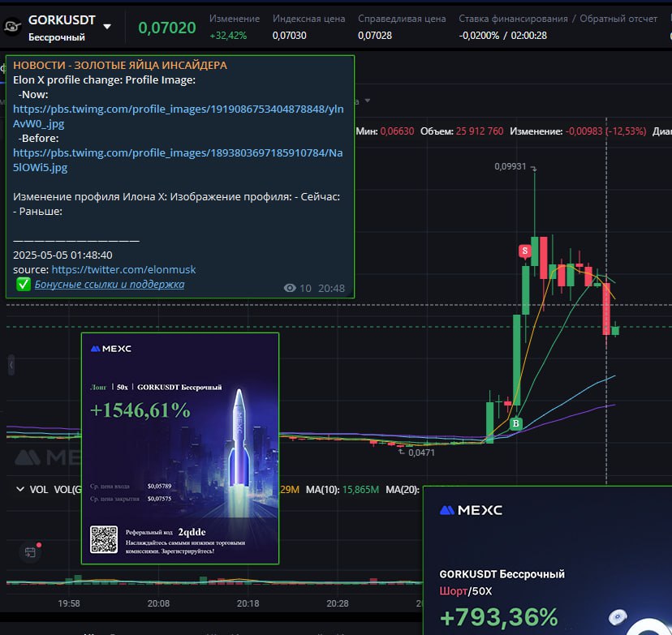Screen dimensions: 672x635
Task: Click the views eye icon in message
Action: click(290, 288)
